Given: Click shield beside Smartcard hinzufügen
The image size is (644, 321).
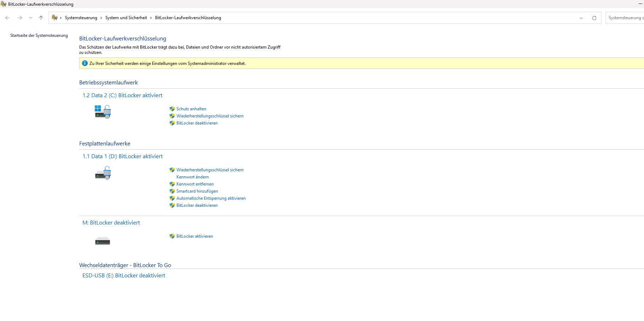Looking at the screenshot, I should 172,191.
